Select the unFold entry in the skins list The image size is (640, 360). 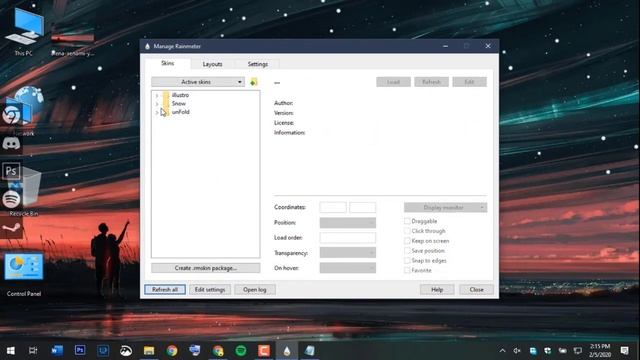(180, 112)
